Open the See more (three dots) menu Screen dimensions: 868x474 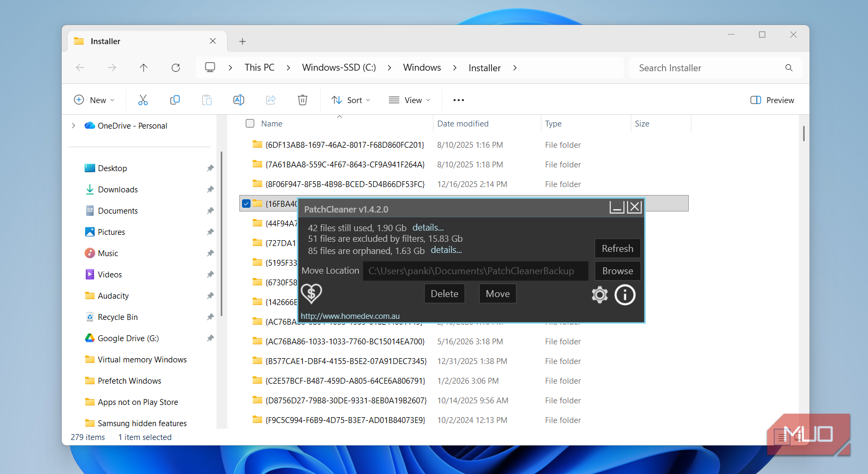(458, 100)
